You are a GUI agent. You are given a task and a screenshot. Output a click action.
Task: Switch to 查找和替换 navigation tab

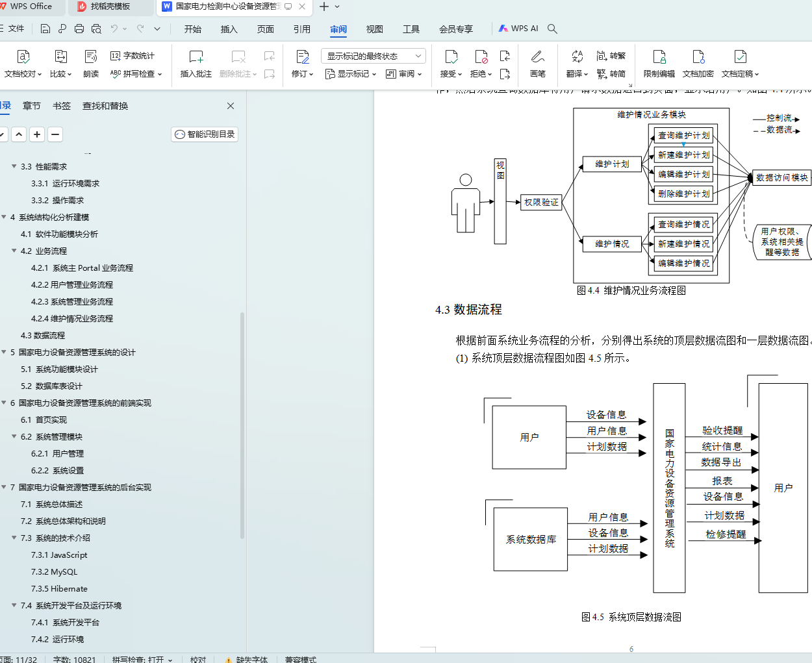[105, 106]
